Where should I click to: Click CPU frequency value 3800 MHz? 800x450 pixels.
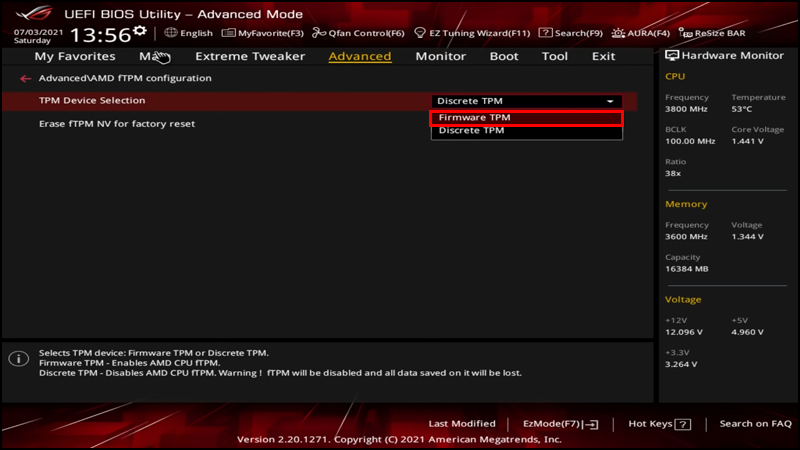686,109
